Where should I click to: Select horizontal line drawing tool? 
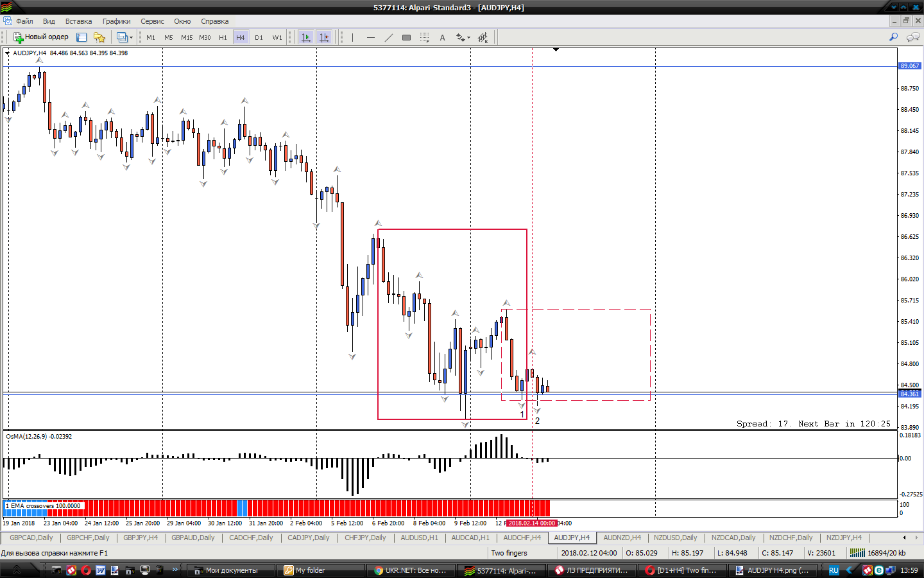370,37
